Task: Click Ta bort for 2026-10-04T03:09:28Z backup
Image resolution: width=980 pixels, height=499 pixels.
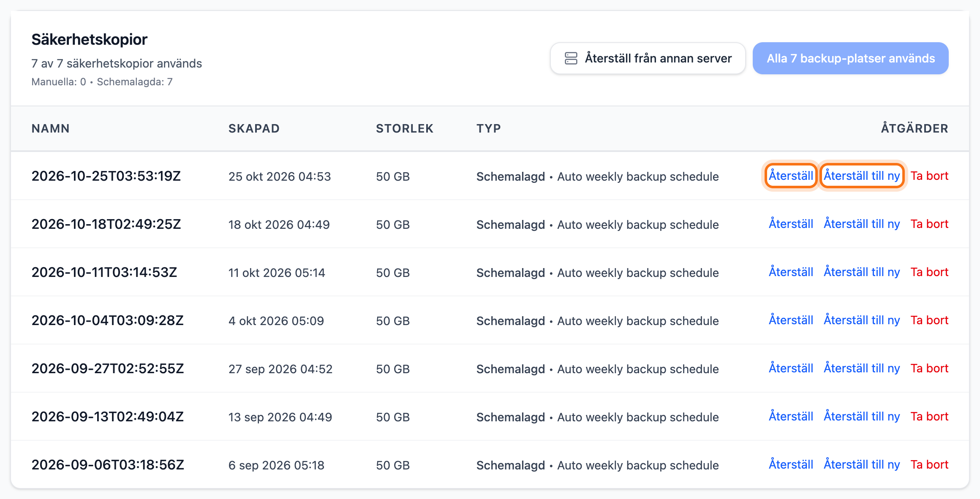Action: pos(929,320)
